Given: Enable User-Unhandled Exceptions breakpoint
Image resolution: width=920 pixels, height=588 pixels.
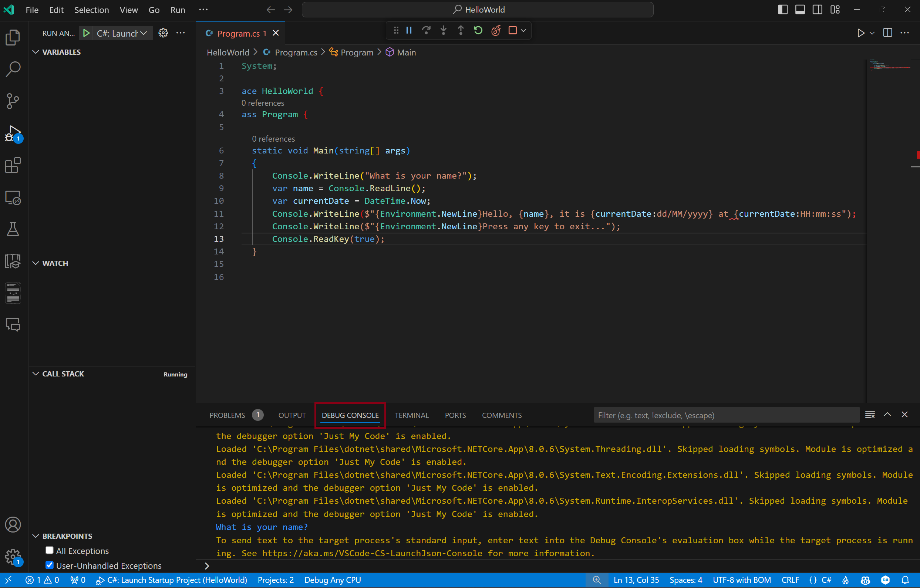Looking at the screenshot, I should point(50,566).
